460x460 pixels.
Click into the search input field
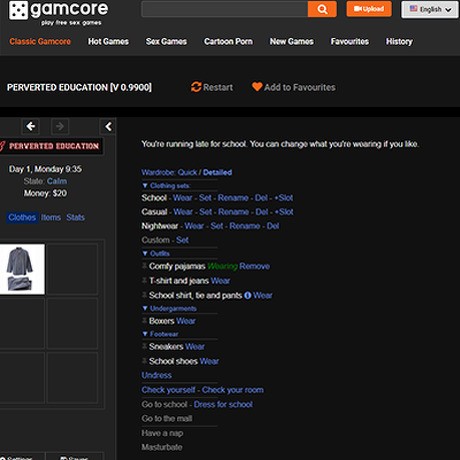[225, 9]
